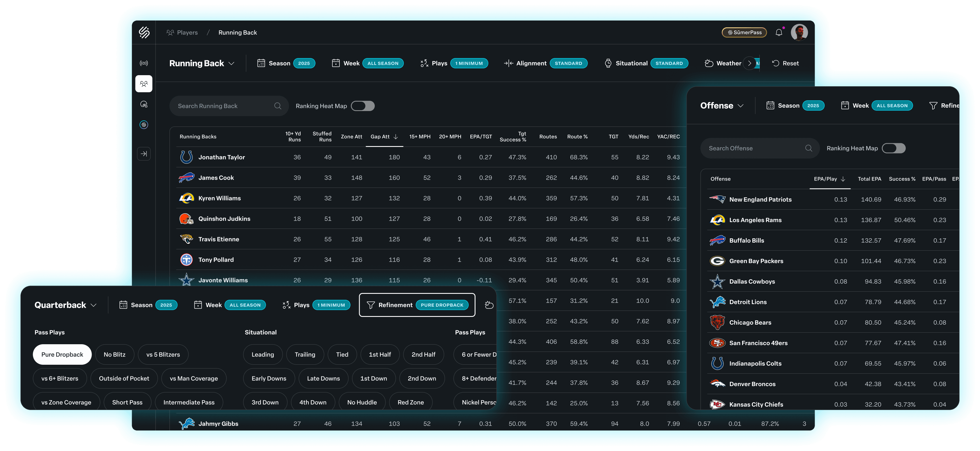Toggle Ranking Heat Map in Running Back window
980x451 pixels.
tap(363, 106)
